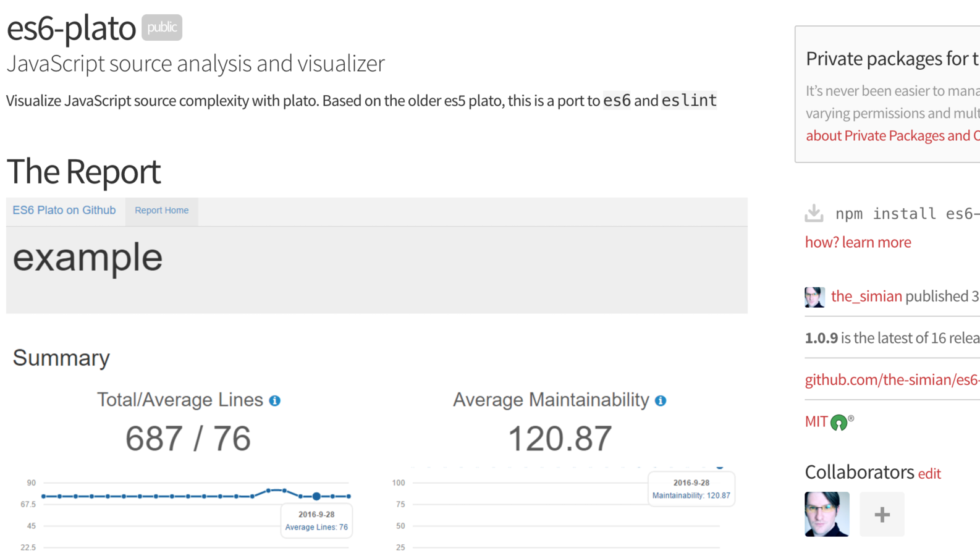Screen dimensions: 980x556
Task: Click the small the_simian avatar
Action: pyautogui.click(x=814, y=297)
